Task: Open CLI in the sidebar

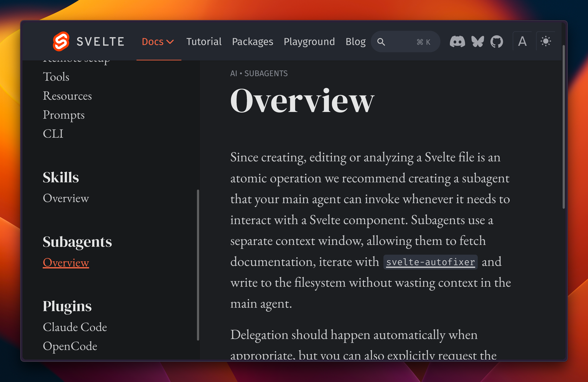Action: point(53,134)
